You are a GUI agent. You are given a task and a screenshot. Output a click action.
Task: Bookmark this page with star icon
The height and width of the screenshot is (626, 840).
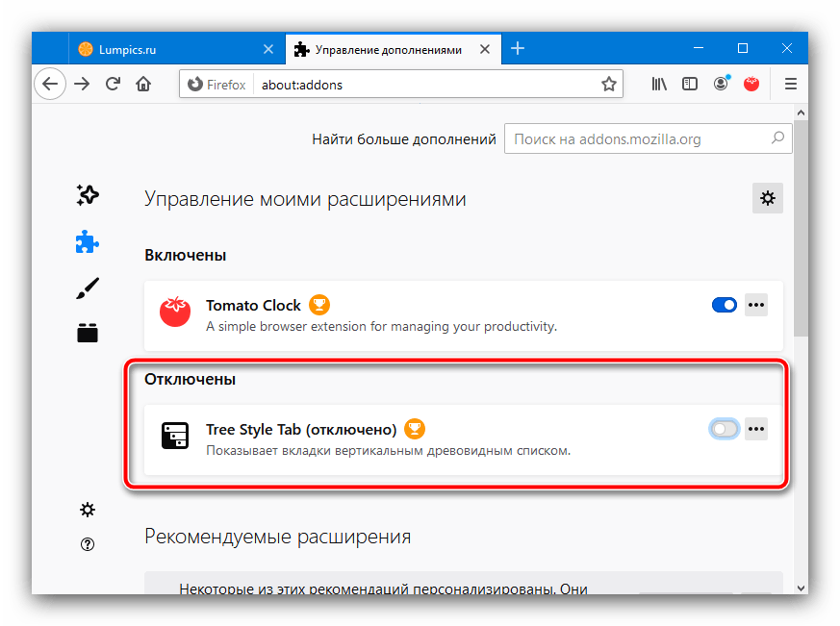pyautogui.click(x=608, y=85)
